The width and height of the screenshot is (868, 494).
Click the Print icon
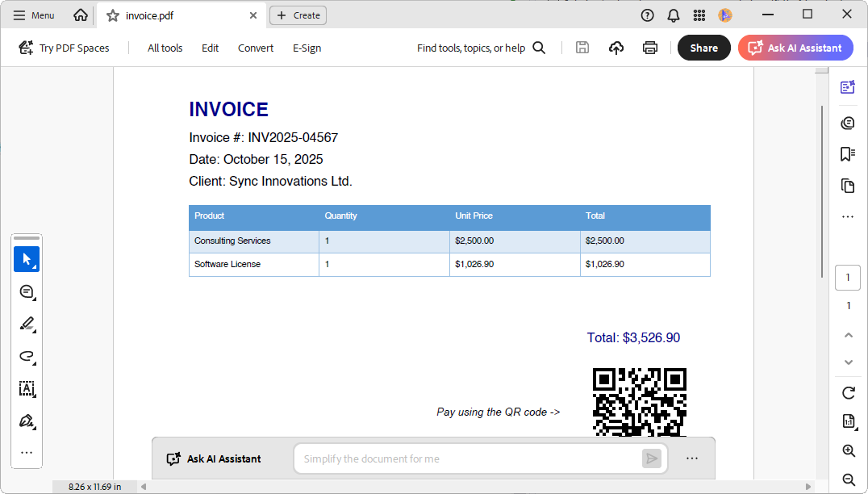pyautogui.click(x=649, y=48)
